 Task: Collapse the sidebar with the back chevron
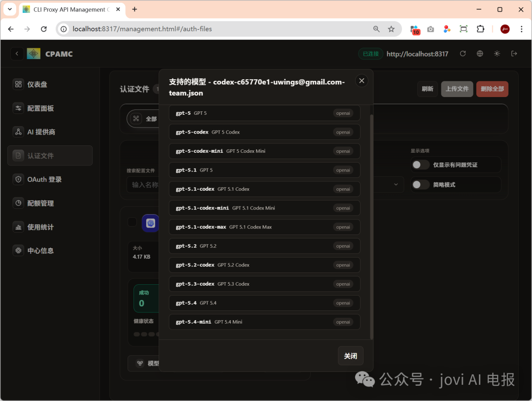click(x=17, y=54)
